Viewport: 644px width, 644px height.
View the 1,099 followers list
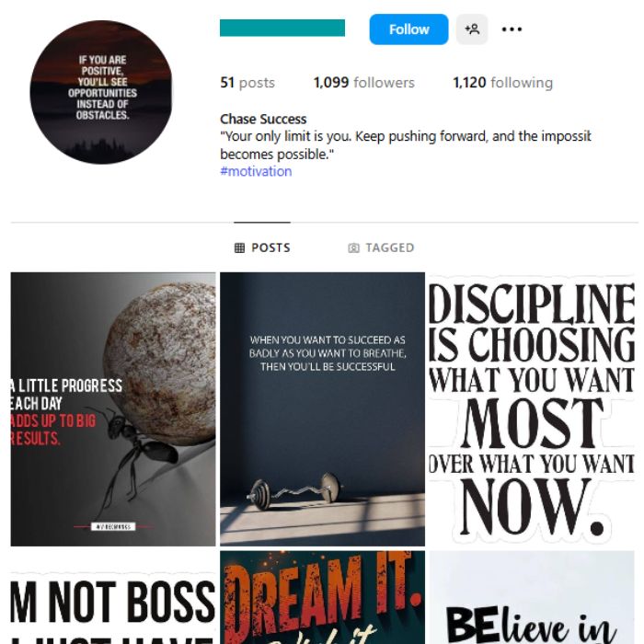click(x=364, y=83)
